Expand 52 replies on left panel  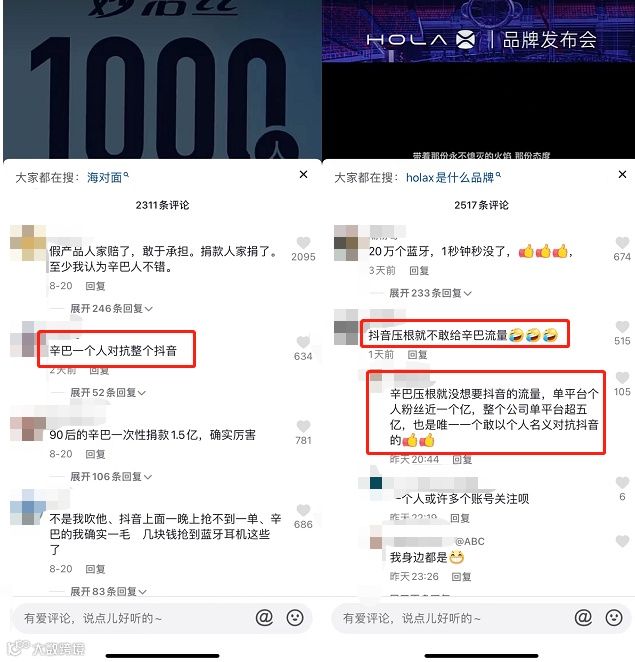pos(108,393)
